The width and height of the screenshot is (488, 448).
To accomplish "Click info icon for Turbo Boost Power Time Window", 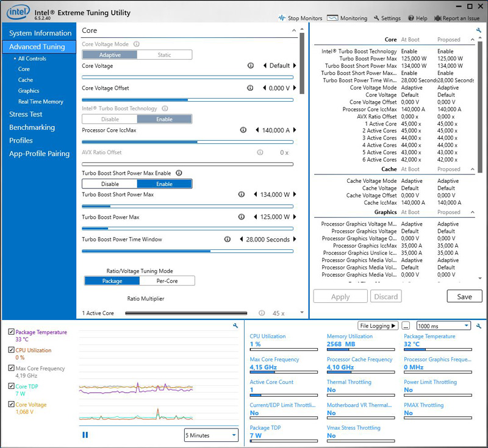I will [228, 239].
